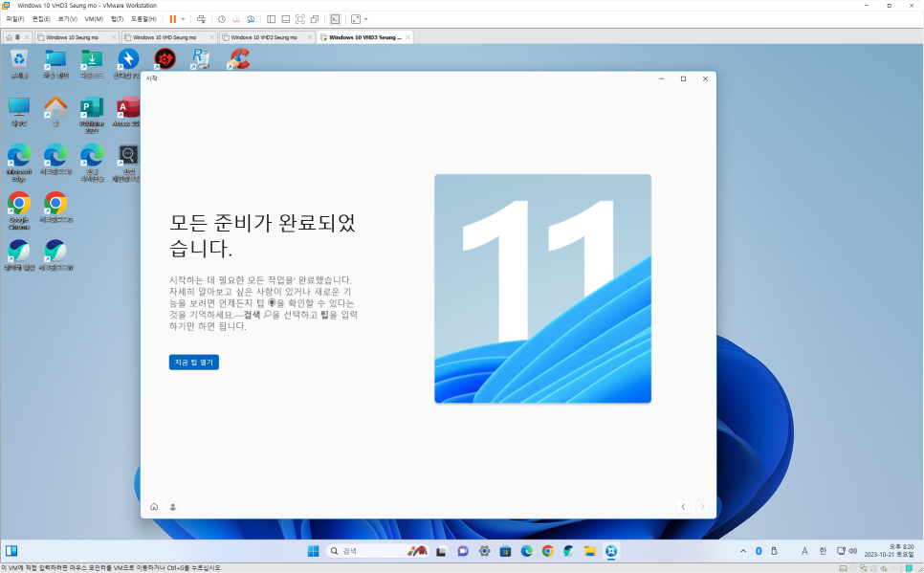Open Chrome from the taskbar
Viewport: 924px width, 573px height.
[x=548, y=551]
